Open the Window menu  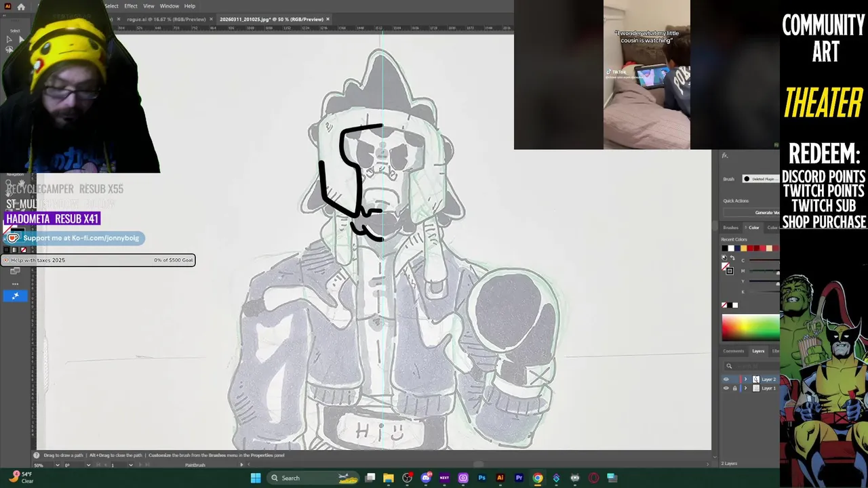point(170,6)
